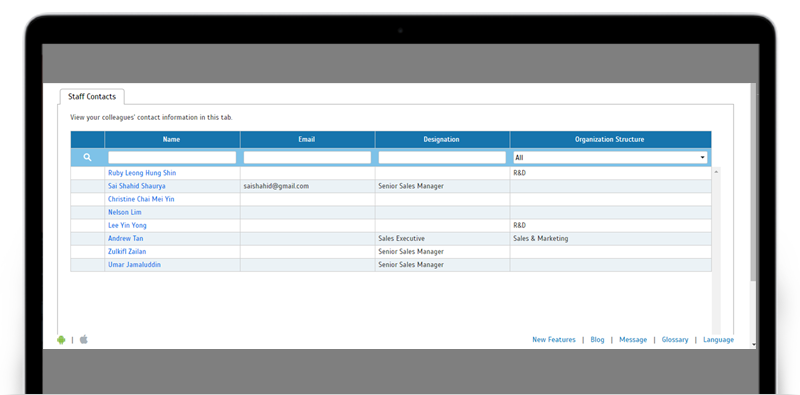Open the Language footer link

tap(718, 339)
